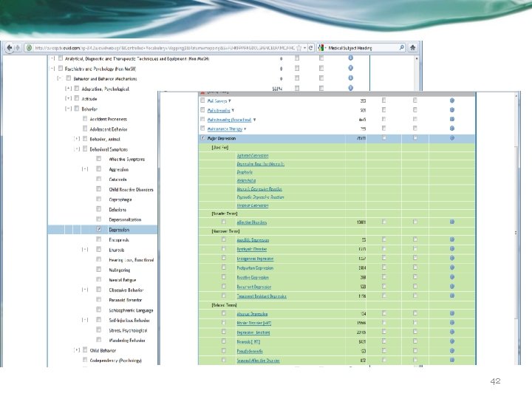Screen dimensions: 532x399
Task: Open the Affective Disorders term link
Action: click(x=251, y=222)
